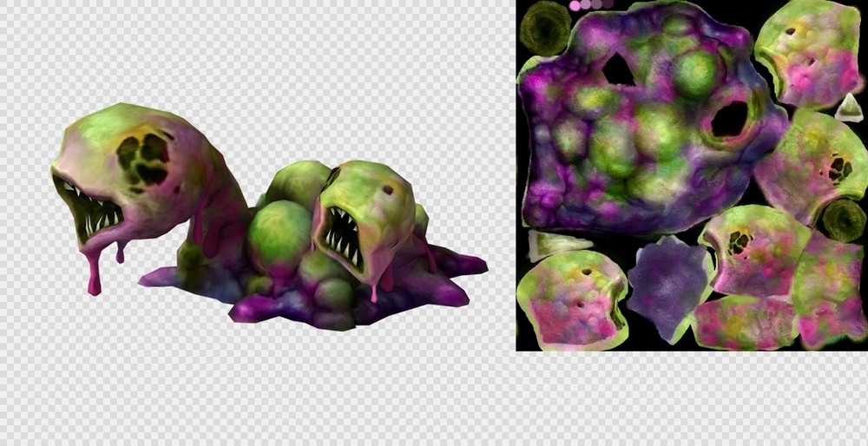Image resolution: width=868 pixels, height=446 pixels.
Task: Select the small white triangle texture piece
Action: tap(846, 108)
